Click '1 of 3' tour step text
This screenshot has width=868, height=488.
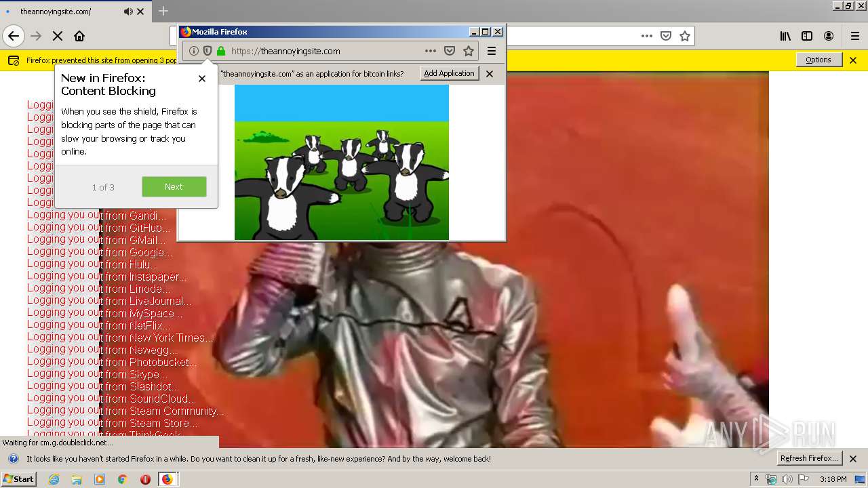click(x=103, y=187)
